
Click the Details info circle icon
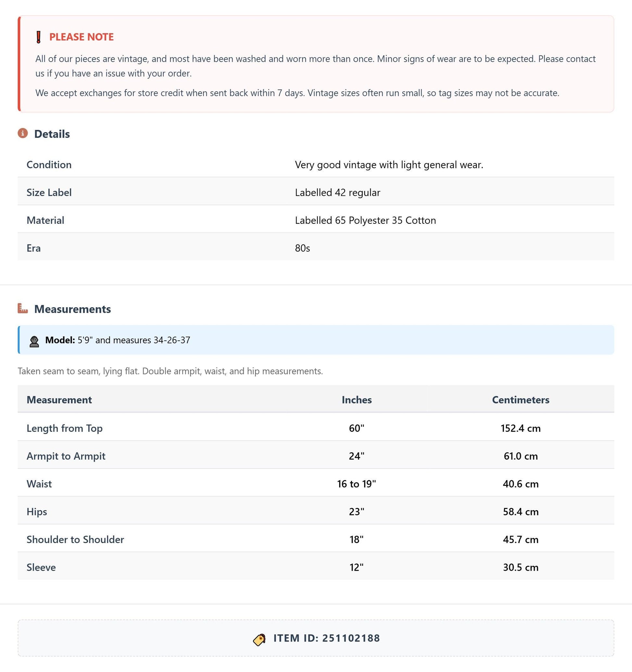(x=23, y=133)
